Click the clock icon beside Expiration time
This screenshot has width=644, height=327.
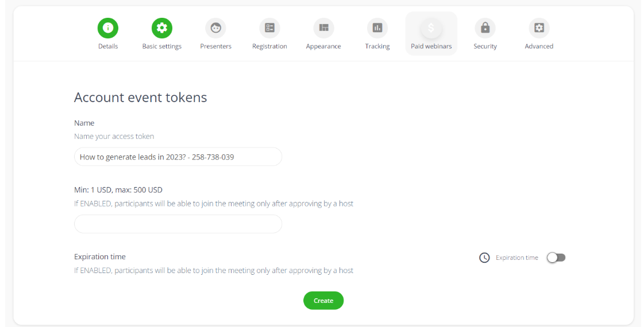(x=484, y=258)
